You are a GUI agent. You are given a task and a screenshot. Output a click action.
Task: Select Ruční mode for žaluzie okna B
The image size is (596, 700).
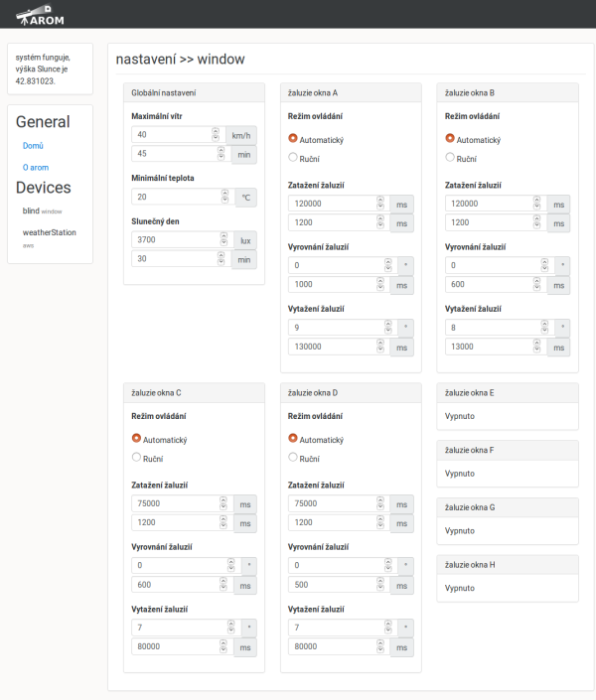450,157
